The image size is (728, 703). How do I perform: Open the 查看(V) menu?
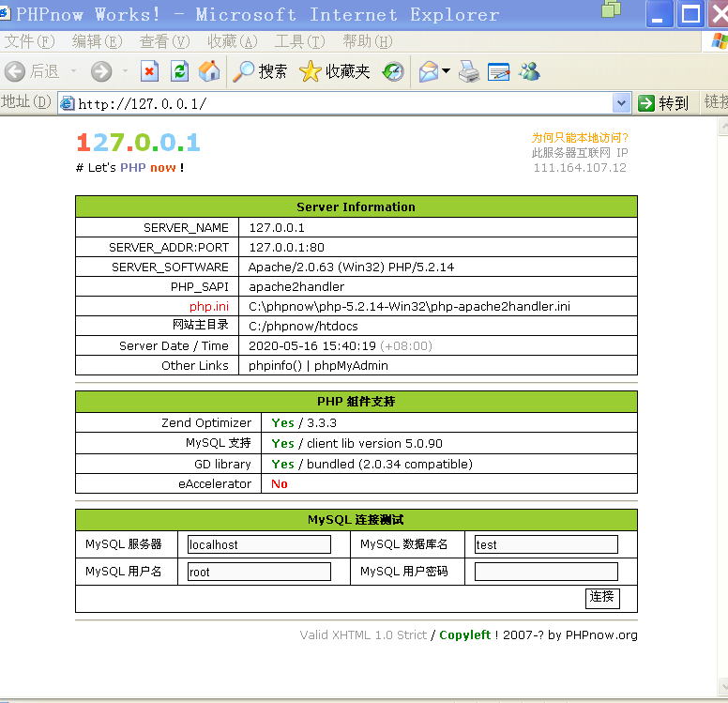165,41
